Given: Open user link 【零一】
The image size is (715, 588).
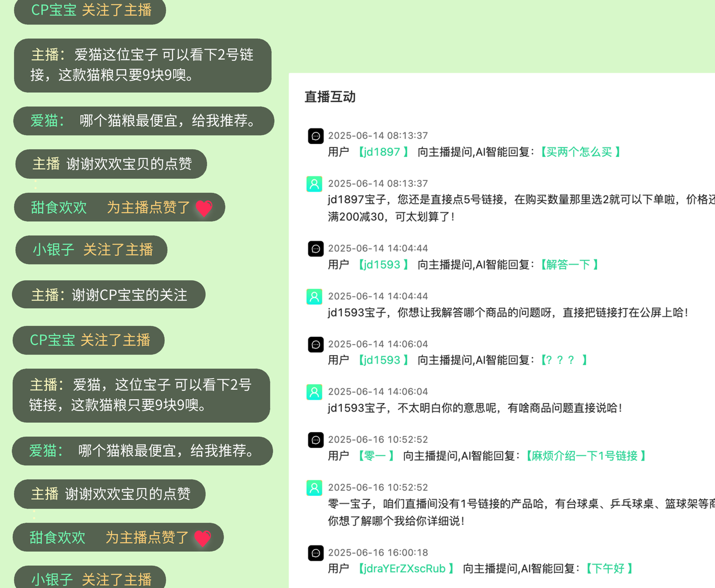Looking at the screenshot, I should [376, 456].
